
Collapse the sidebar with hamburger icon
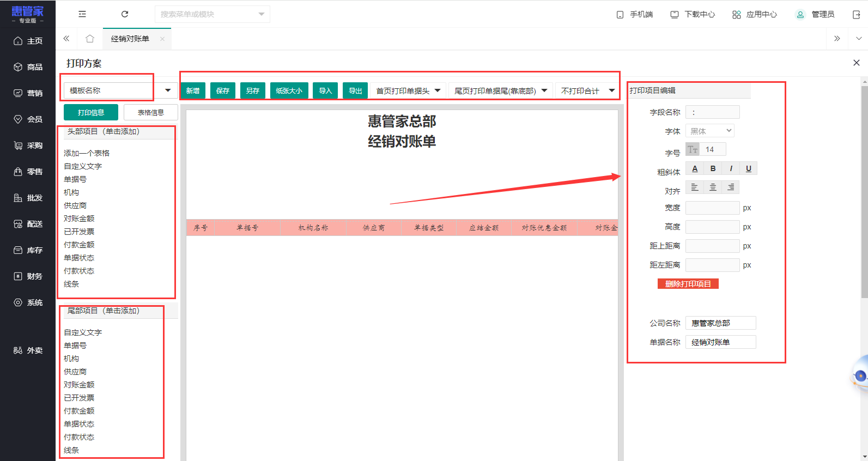(x=82, y=14)
